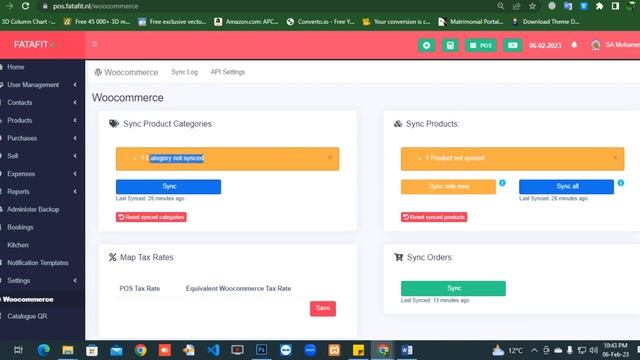Click the green money note header button
The image size is (640, 360).
(513, 45)
